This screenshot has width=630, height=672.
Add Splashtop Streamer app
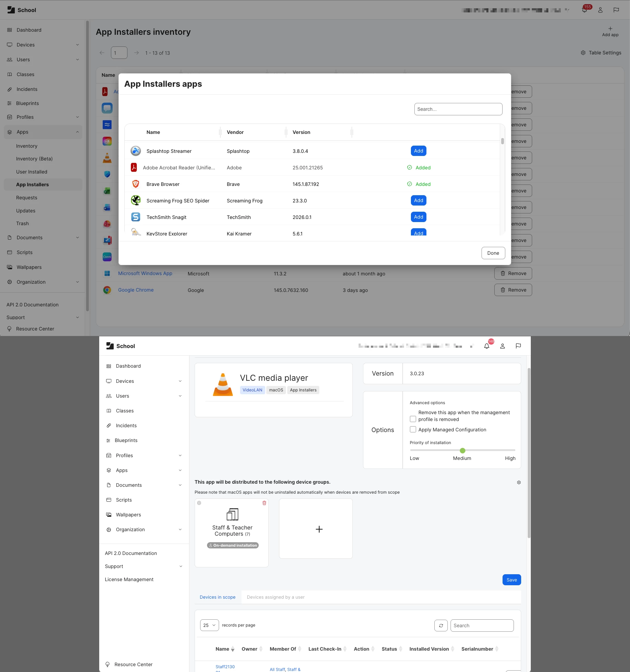(419, 151)
